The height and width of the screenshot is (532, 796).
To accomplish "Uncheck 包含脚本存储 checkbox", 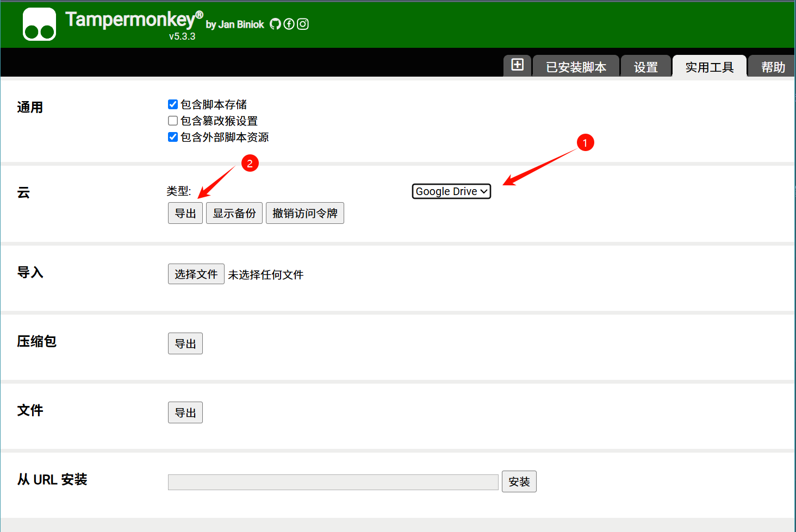I will tap(173, 104).
